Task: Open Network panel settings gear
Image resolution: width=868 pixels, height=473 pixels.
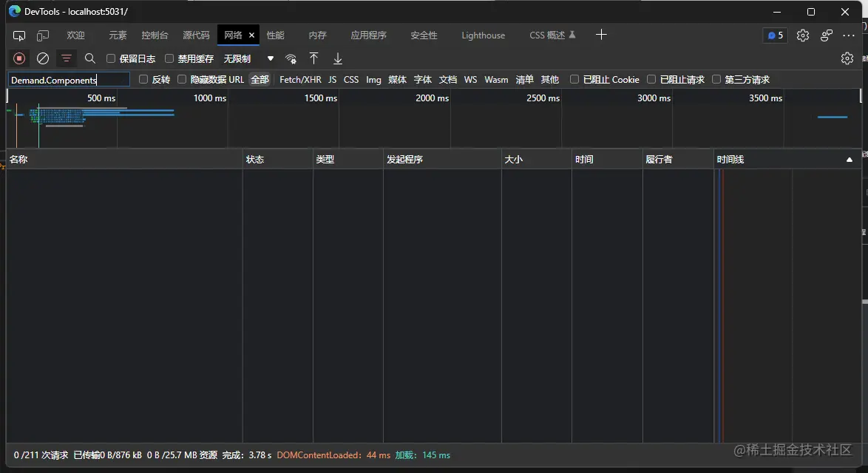Action: tap(847, 58)
